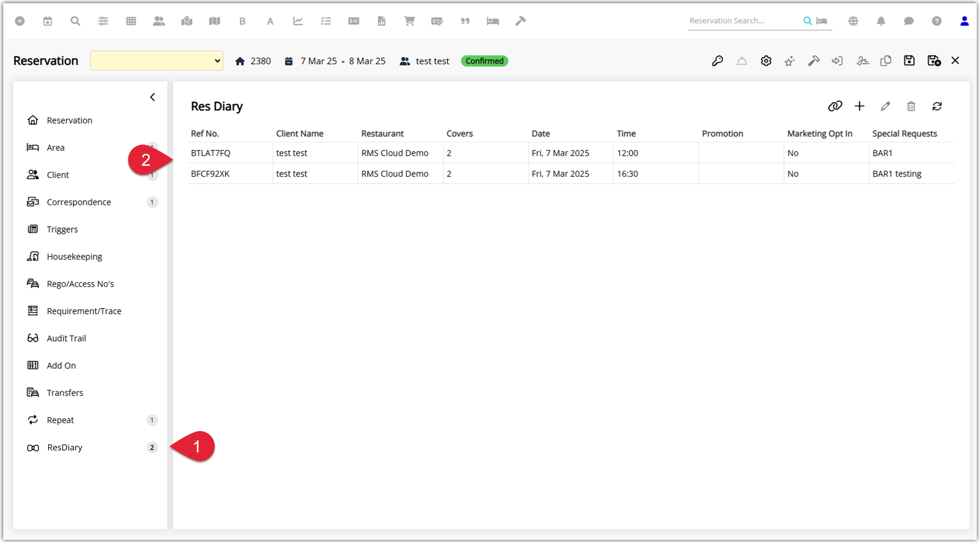Open the calendar booking icon in top toolbar
Image resolution: width=980 pixels, height=543 pixels.
48,21
